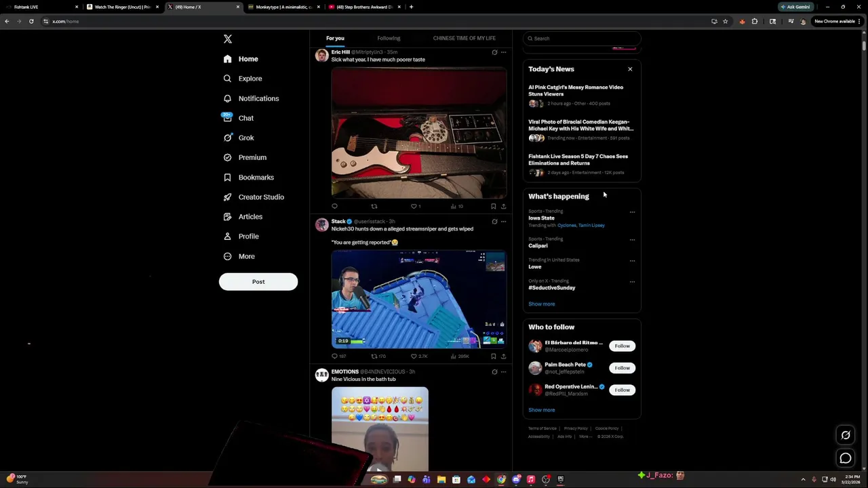The image size is (868, 488).
Task: Open more options on EMOTIONS post
Action: pos(503,372)
